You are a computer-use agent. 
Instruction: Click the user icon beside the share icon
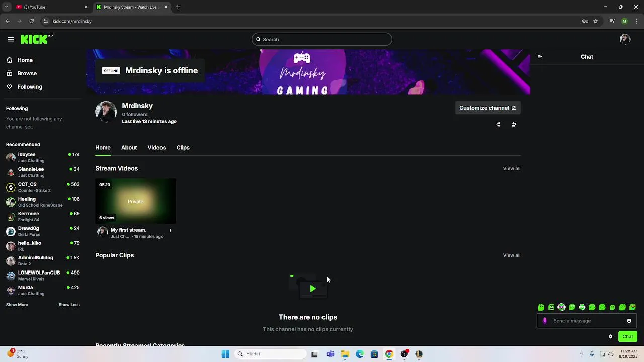(x=514, y=124)
